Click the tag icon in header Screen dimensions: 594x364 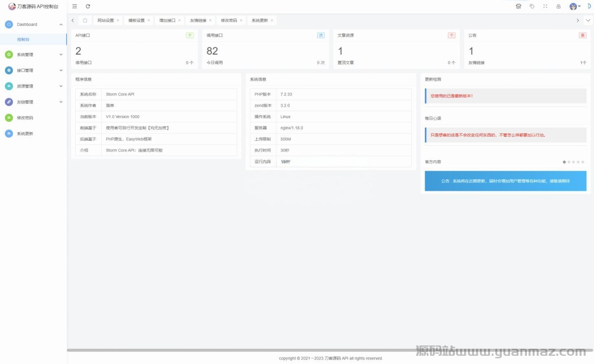(532, 6)
